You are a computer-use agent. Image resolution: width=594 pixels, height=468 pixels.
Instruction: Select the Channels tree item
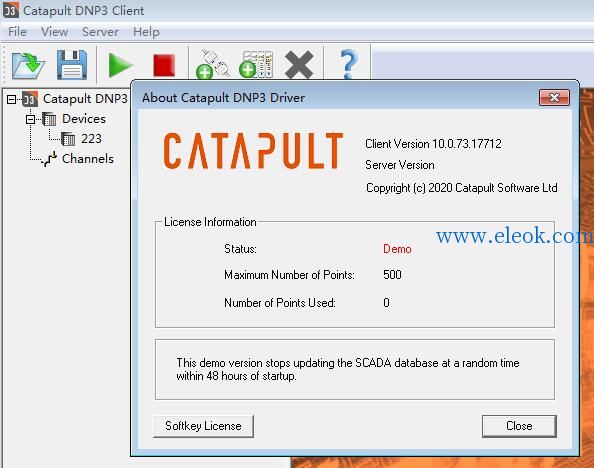[x=88, y=158]
